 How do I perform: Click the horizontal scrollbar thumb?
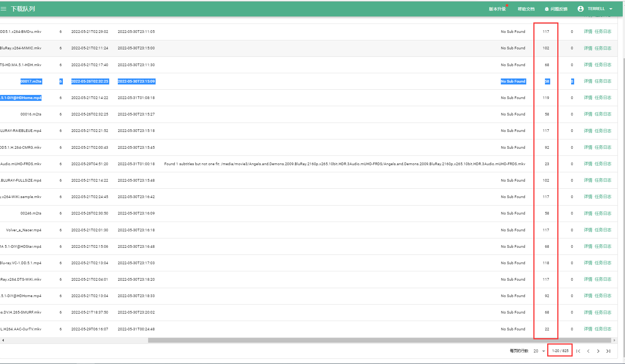click(x=380, y=340)
